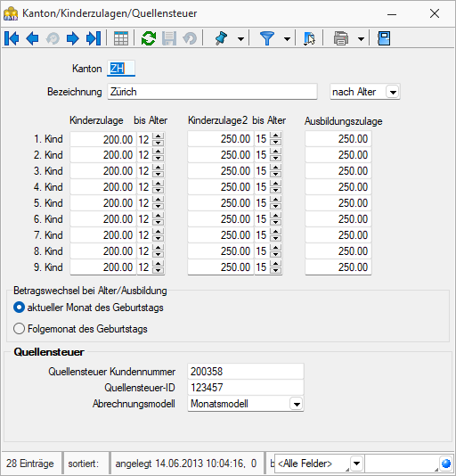
Task: Click the pushpin icon
Action: (221, 38)
